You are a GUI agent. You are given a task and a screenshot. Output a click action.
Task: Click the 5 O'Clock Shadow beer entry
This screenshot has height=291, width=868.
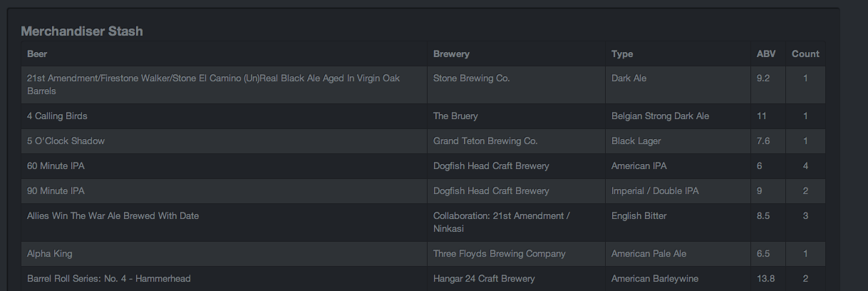66,141
